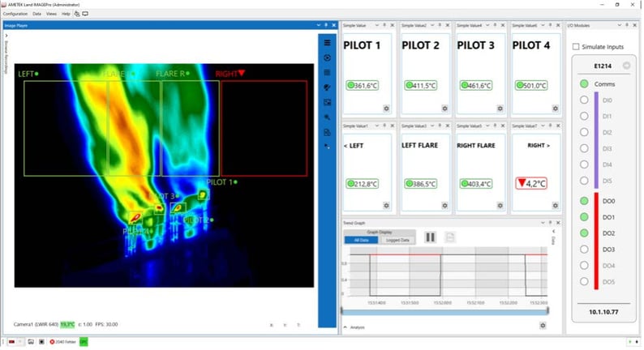Toggle the DI0 input indicator
Screen dimensions: 644x350
584,100
